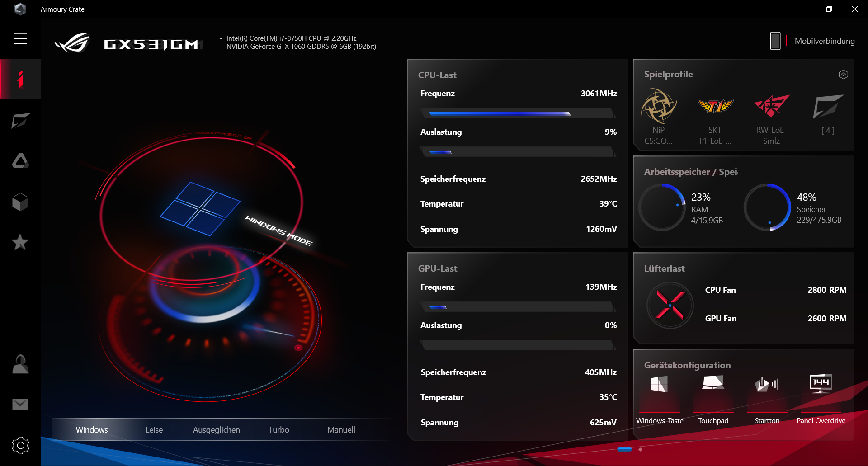This screenshot has width=868, height=466.
Task: Click the GPU Auslastung progress bar
Action: pos(518,345)
